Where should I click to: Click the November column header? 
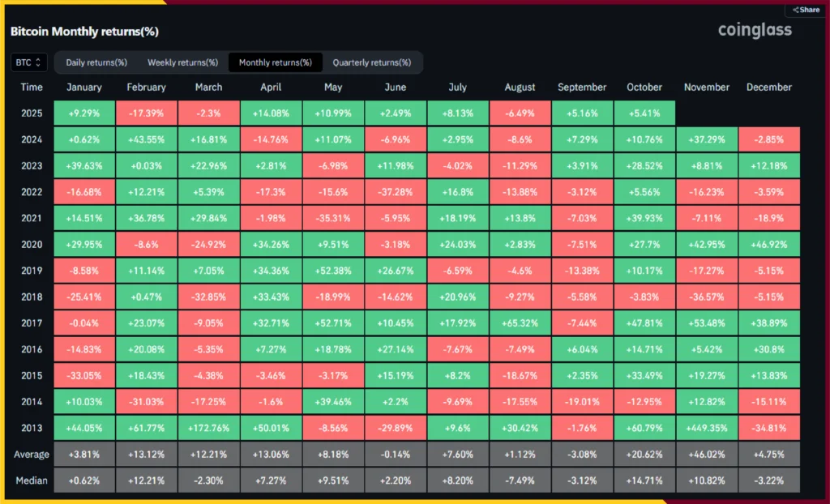[707, 88]
